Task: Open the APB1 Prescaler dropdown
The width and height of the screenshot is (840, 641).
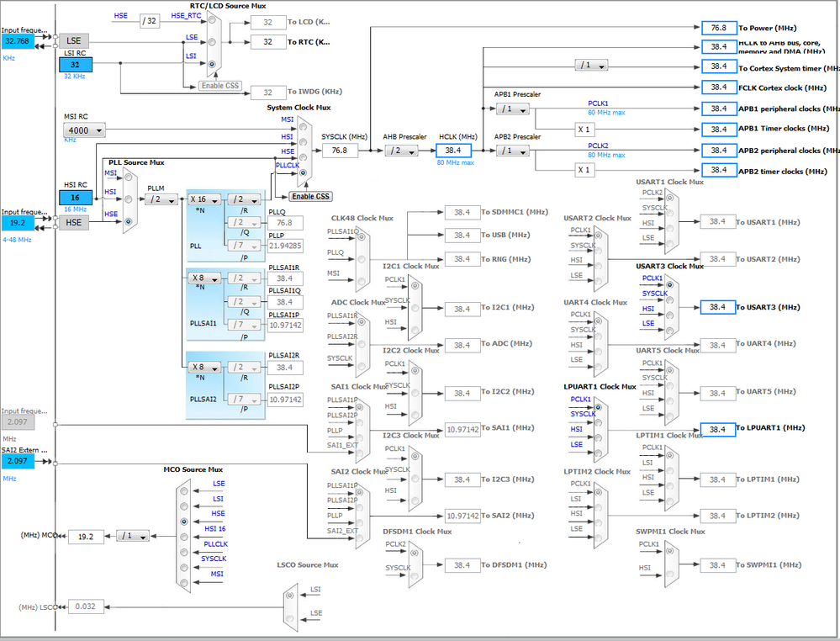Action: click(513, 109)
